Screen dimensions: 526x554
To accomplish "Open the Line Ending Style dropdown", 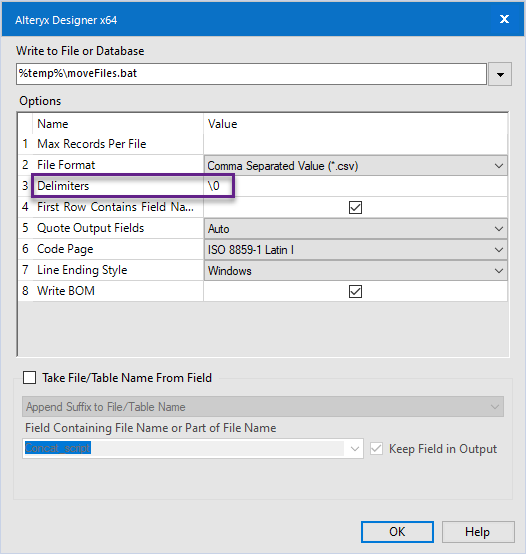I will pos(355,271).
